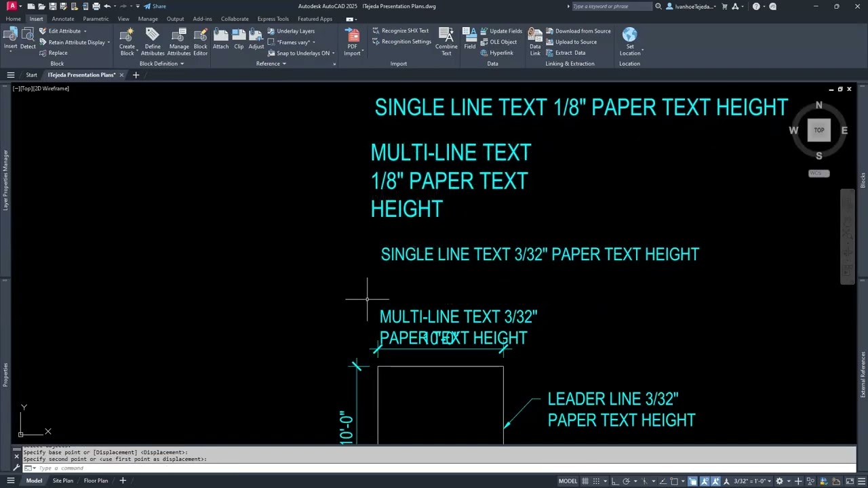Click the command line input field
The height and width of the screenshot is (488, 868).
click(441, 468)
